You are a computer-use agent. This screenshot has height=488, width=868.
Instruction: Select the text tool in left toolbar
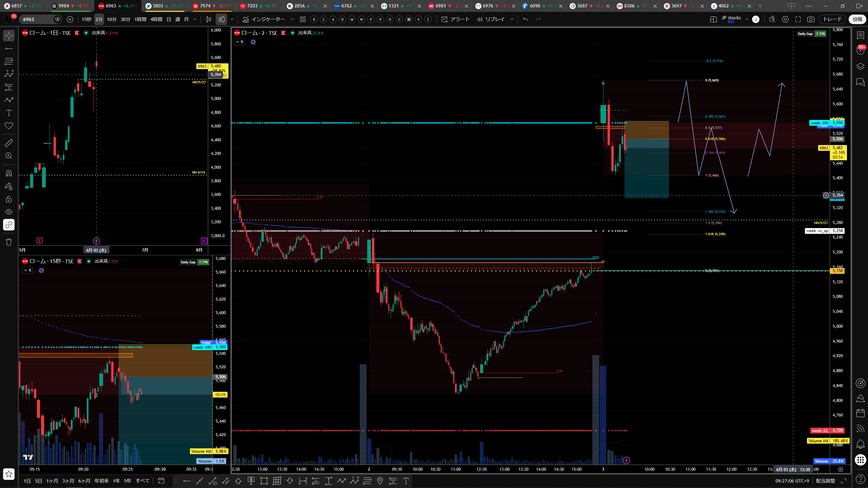point(9,113)
